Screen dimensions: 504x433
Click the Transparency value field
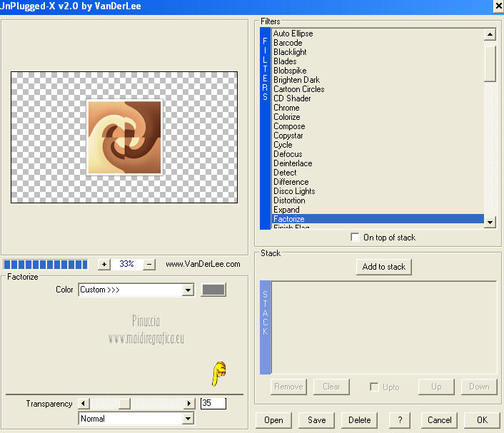coord(213,403)
